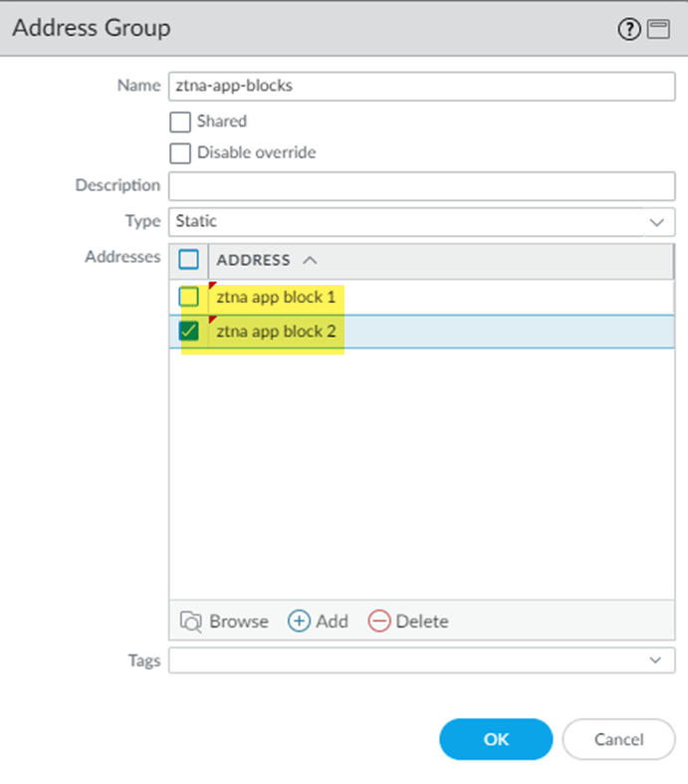The height and width of the screenshot is (784, 688).
Task: Toggle the select-all checkbox in Addresses header
Action: [x=188, y=260]
